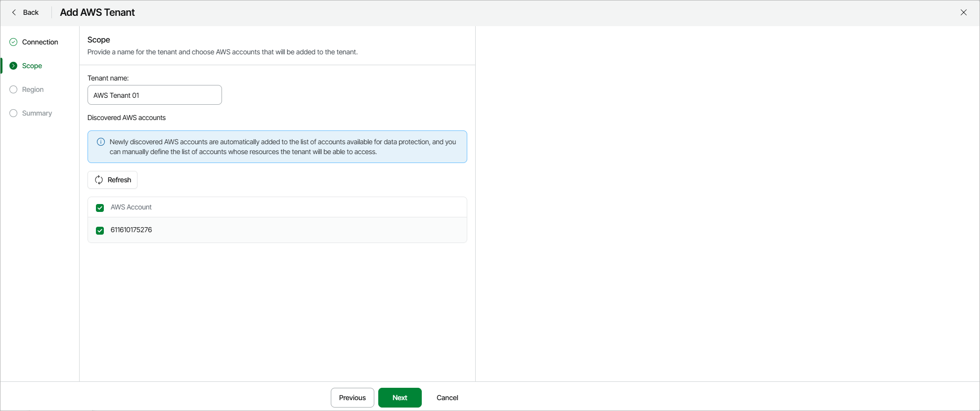
Task: Click the Refresh button label
Action: (x=119, y=180)
